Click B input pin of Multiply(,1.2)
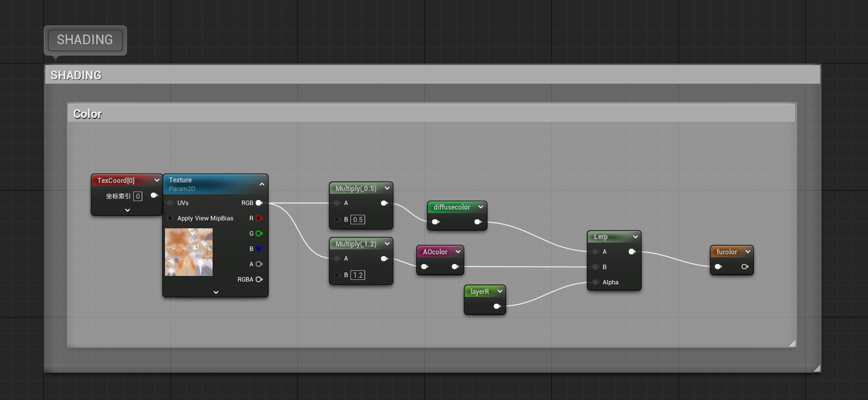Screen dimensions: 868x400 tap(337, 275)
